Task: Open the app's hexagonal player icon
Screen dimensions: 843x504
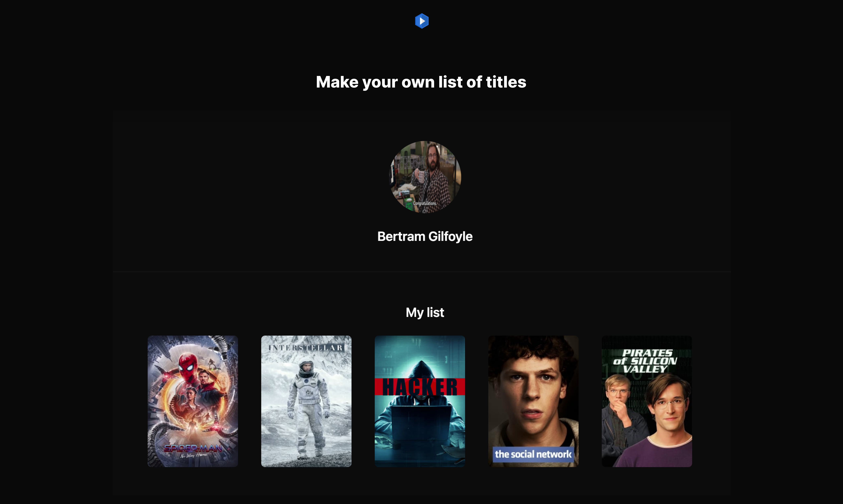Action: click(x=421, y=21)
